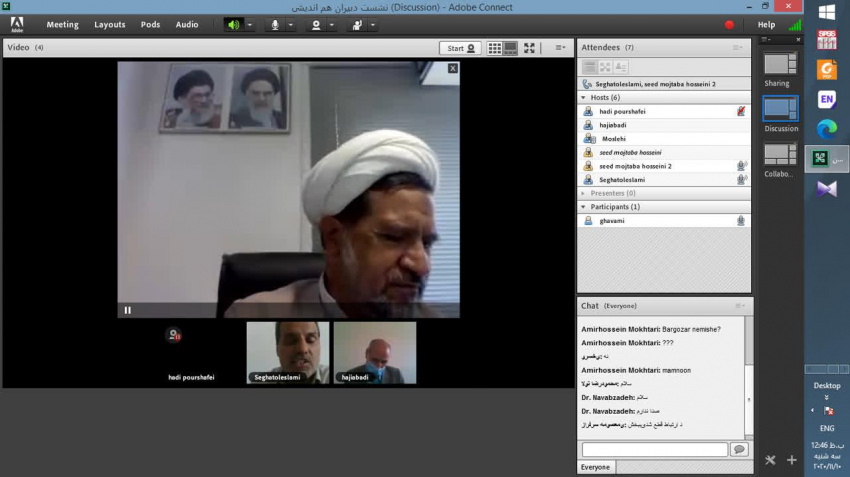This screenshot has height=477, width=850.
Task: Select the Sharing layout thumbnail
Action: pos(777,66)
